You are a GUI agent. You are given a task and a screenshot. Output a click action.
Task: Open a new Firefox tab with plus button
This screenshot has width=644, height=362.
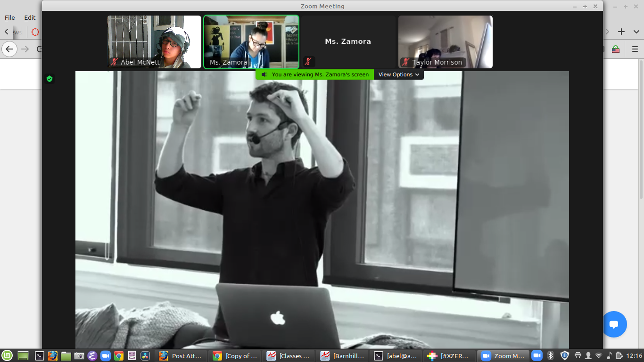[621, 32]
